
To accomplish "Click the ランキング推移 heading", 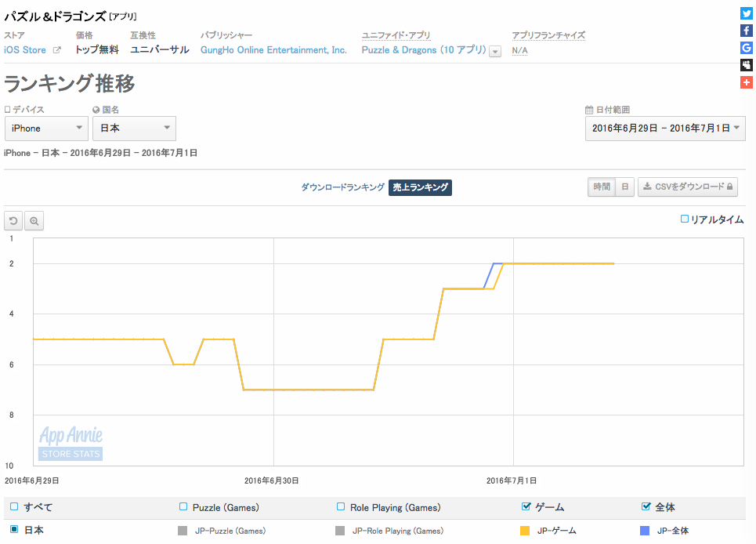I will click(70, 83).
